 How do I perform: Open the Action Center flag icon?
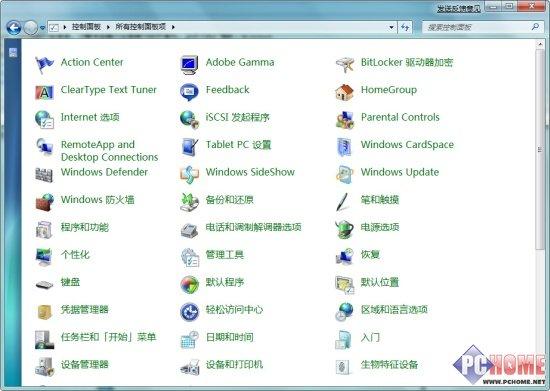click(x=44, y=65)
